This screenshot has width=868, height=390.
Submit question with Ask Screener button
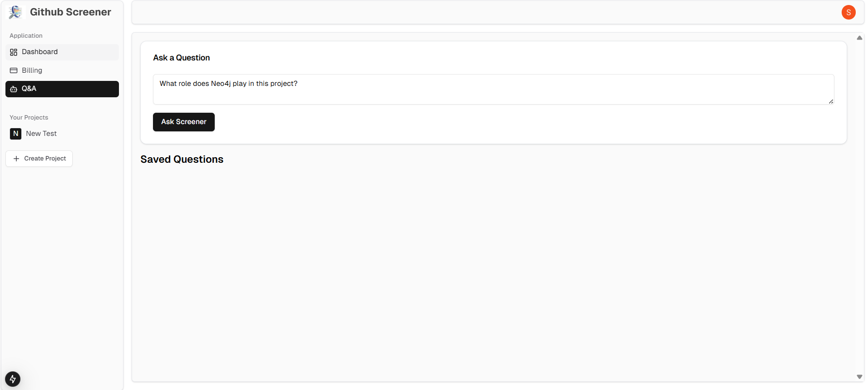point(184,122)
